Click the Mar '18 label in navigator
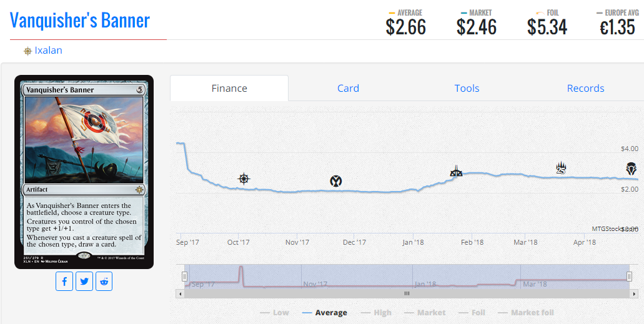644x324 pixels. pos(534,284)
